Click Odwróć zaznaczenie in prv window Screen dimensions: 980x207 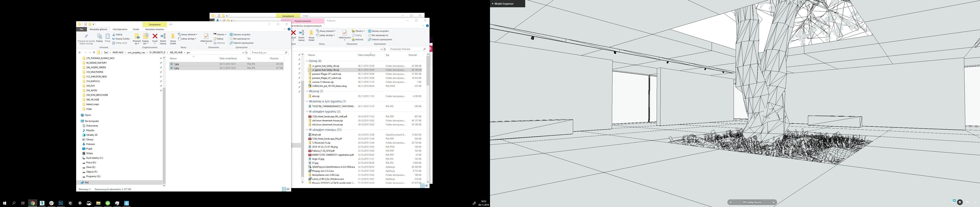click(x=243, y=43)
